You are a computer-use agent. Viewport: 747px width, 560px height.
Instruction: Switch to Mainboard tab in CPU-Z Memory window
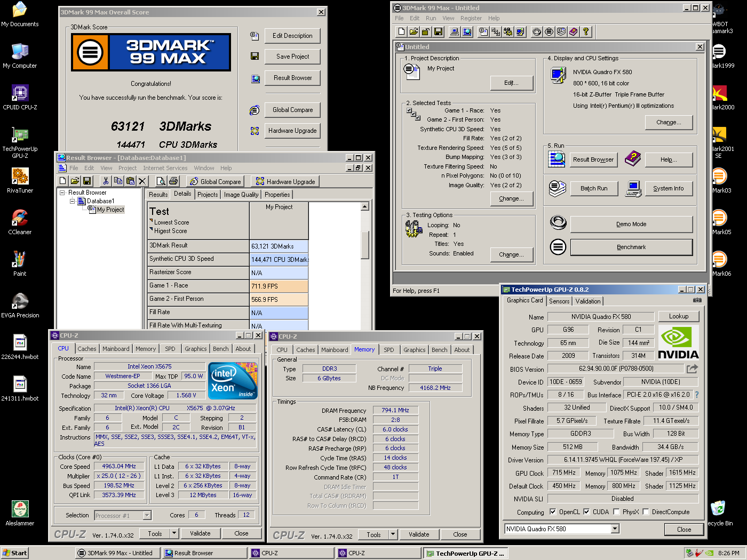click(335, 350)
